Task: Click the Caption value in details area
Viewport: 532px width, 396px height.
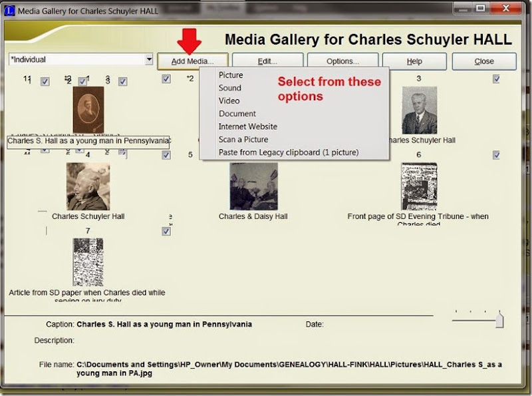Action: (164, 324)
